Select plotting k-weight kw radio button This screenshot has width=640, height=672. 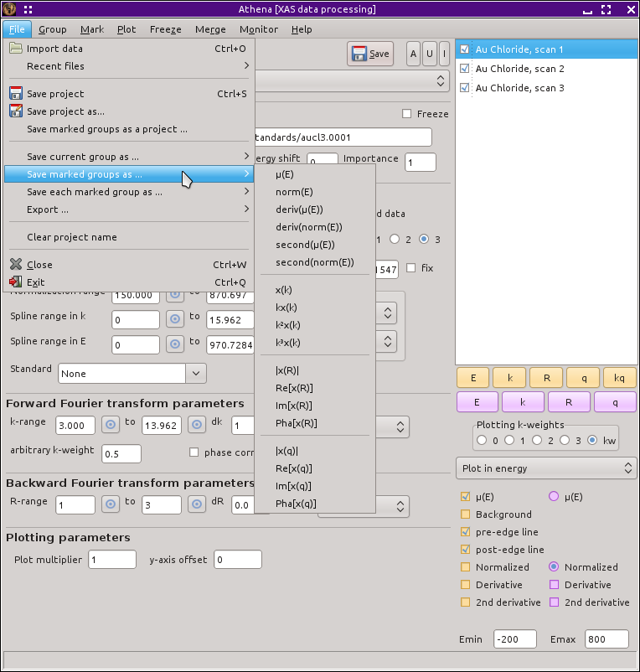tap(592, 440)
